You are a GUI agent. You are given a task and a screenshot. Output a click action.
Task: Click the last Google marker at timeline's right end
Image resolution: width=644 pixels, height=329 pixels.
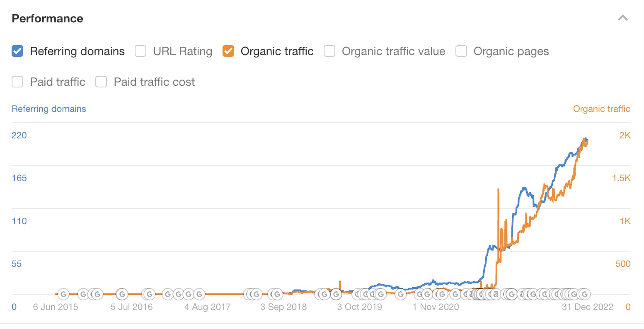(x=584, y=294)
